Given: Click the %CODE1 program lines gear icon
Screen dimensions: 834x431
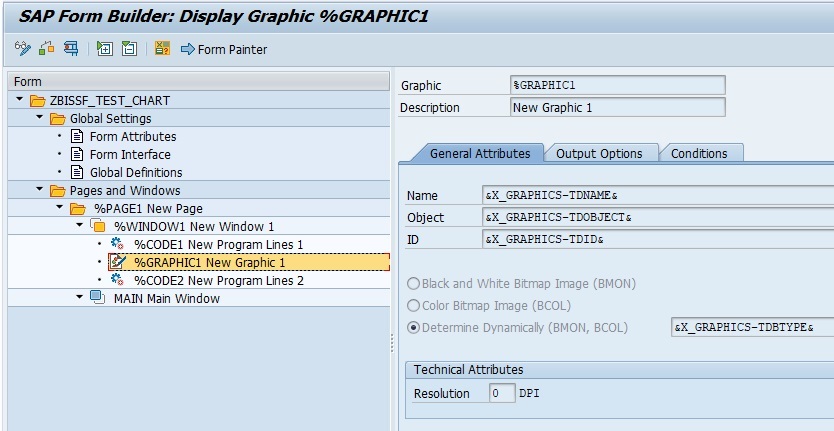Looking at the screenshot, I should [117, 244].
